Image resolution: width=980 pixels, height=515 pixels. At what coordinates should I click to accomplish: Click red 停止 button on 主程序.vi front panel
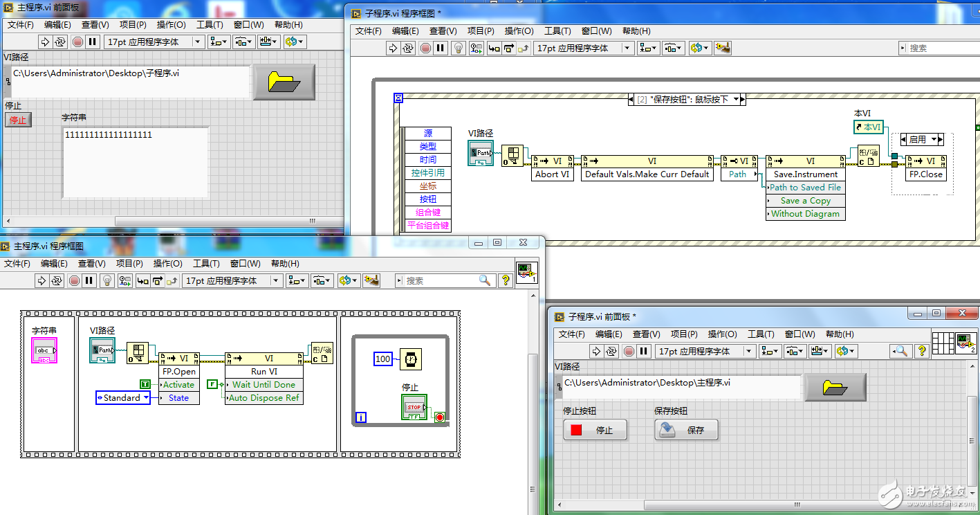(17, 120)
